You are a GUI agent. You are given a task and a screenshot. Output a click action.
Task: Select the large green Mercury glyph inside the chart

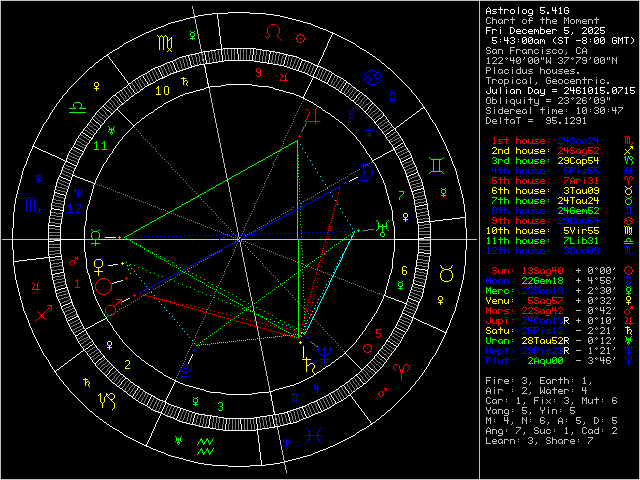pos(96,238)
